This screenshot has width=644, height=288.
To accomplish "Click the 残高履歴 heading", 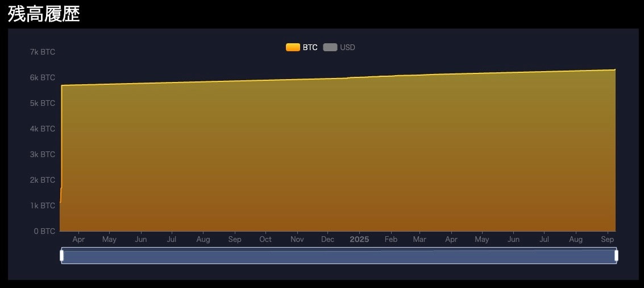I will click(44, 14).
